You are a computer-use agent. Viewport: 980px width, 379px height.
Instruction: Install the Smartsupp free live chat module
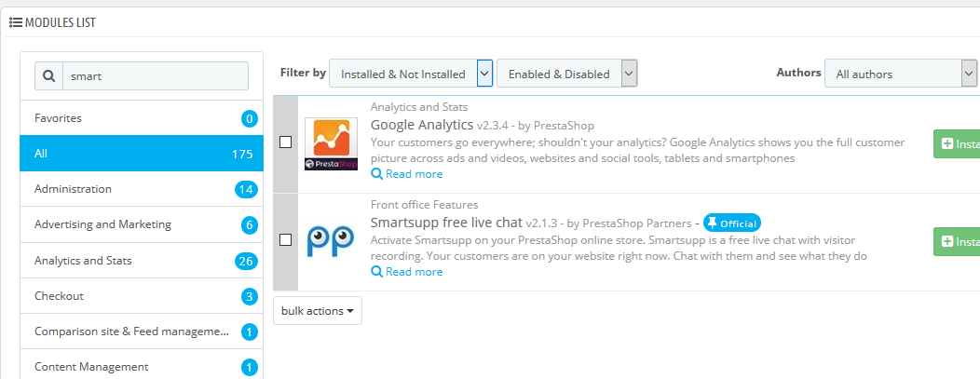click(x=957, y=241)
